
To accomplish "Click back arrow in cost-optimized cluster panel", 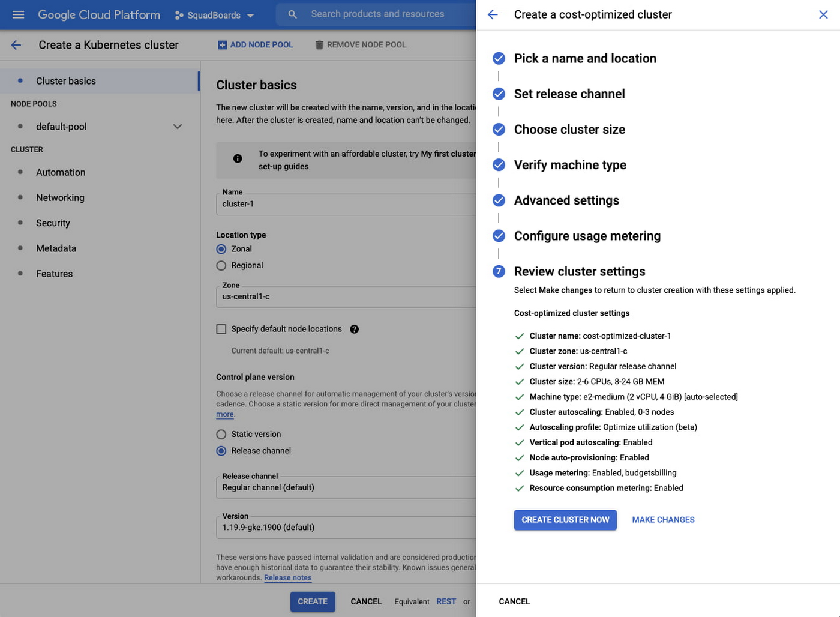I will [493, 14].
